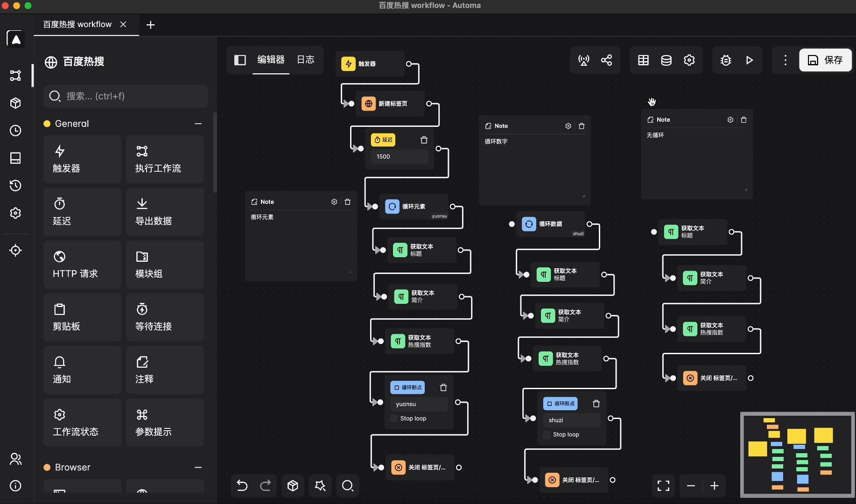Click the search magnifier in bottom toolbar
The width and height of the screenshot is (856, 504).
click(x=348, y=486)
